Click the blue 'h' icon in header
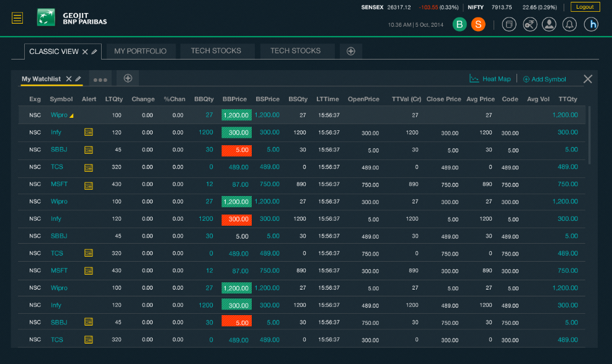This screenshot has width=612, height=364. 592,24
